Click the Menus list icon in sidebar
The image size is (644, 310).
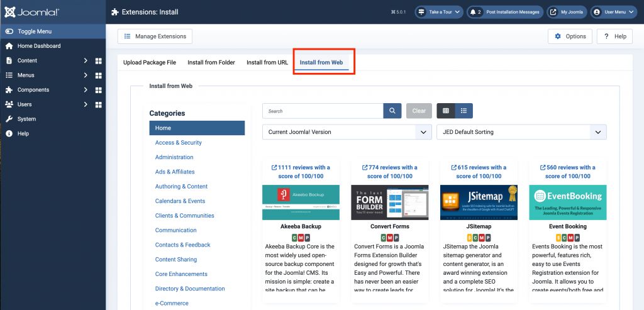[9, 75]
